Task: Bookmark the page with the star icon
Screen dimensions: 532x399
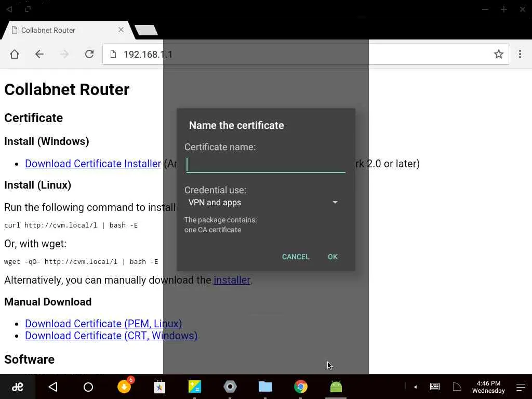Action: [498, 54]
